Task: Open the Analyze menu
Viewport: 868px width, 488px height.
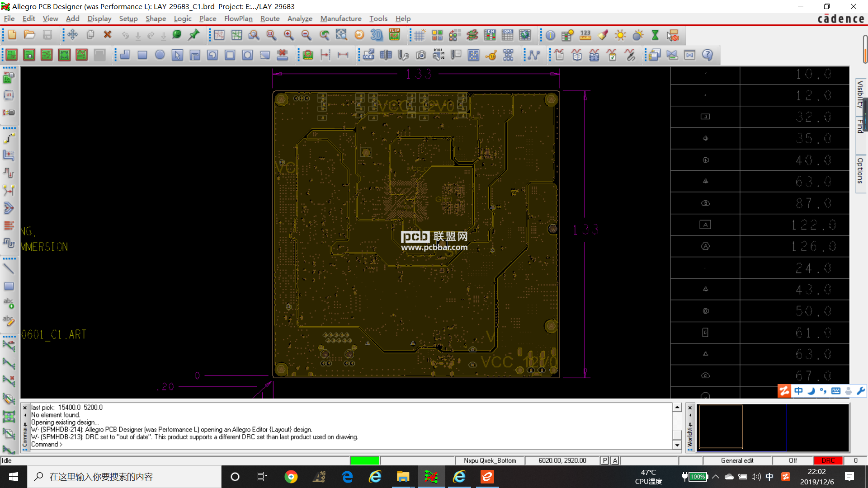Action: 300,19
